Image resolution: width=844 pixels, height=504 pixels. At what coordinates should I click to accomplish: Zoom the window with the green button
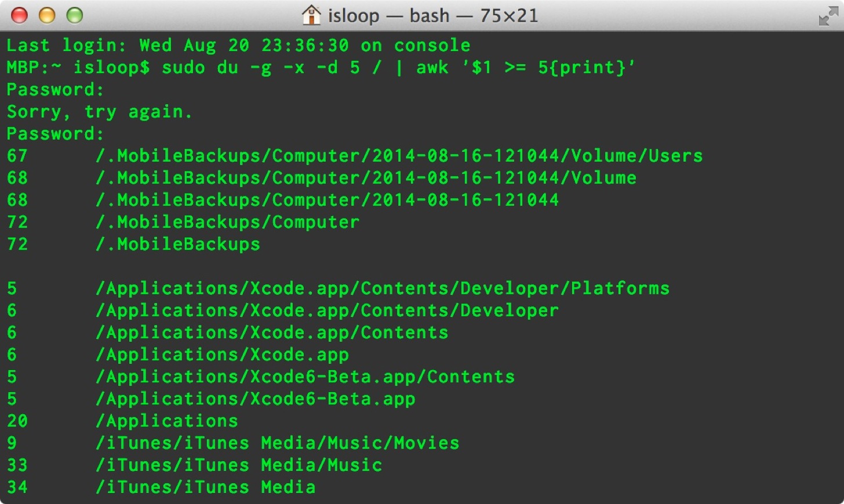[75, 15]
